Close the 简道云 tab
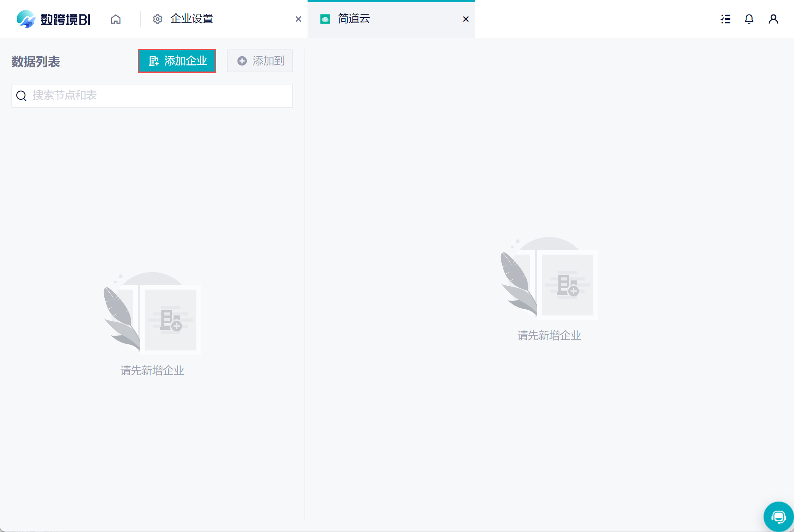The height and width of the screenshot is (532, 794). point(466,19)
